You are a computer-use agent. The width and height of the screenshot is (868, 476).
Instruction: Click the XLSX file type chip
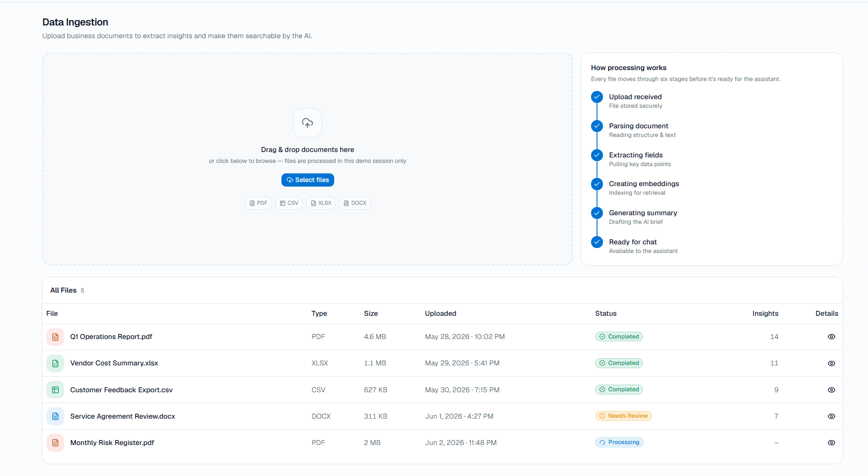(321, 203)
